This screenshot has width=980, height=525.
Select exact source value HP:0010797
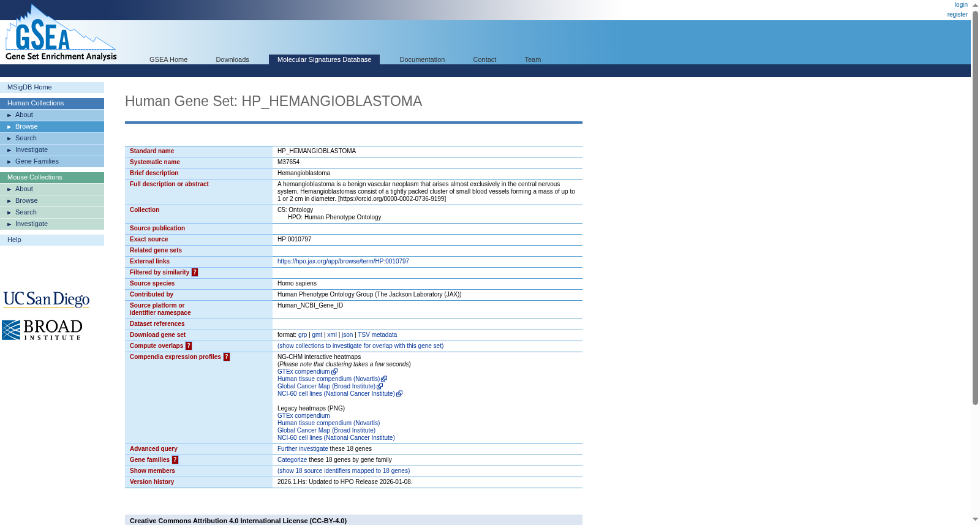[x=295, y=240]
